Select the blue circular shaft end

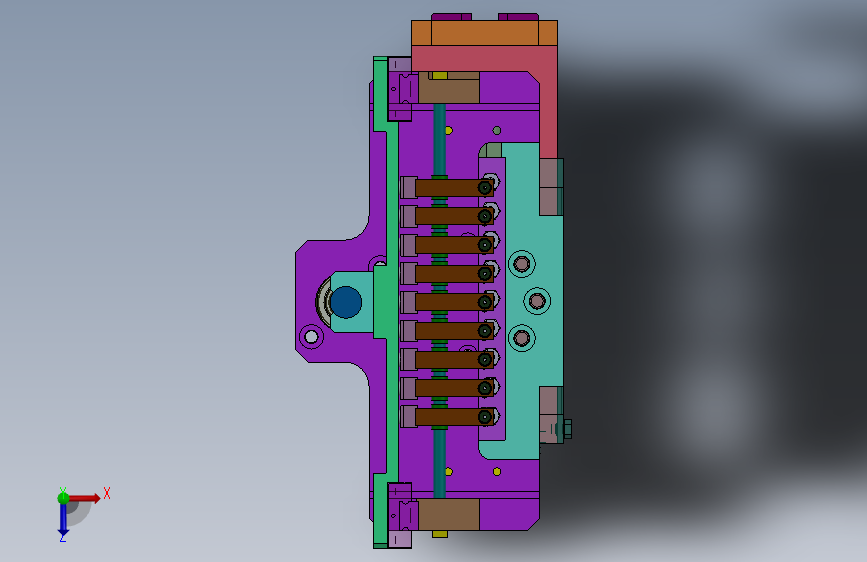click(x=346, y=302)
